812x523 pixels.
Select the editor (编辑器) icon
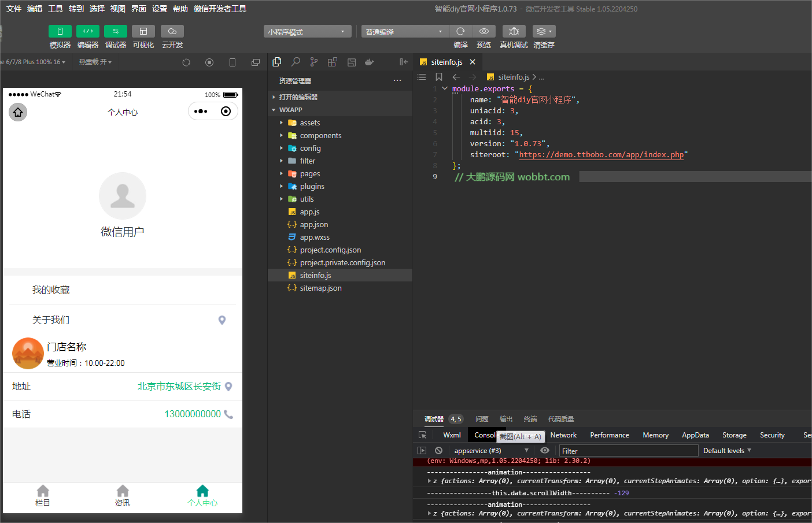87,31
